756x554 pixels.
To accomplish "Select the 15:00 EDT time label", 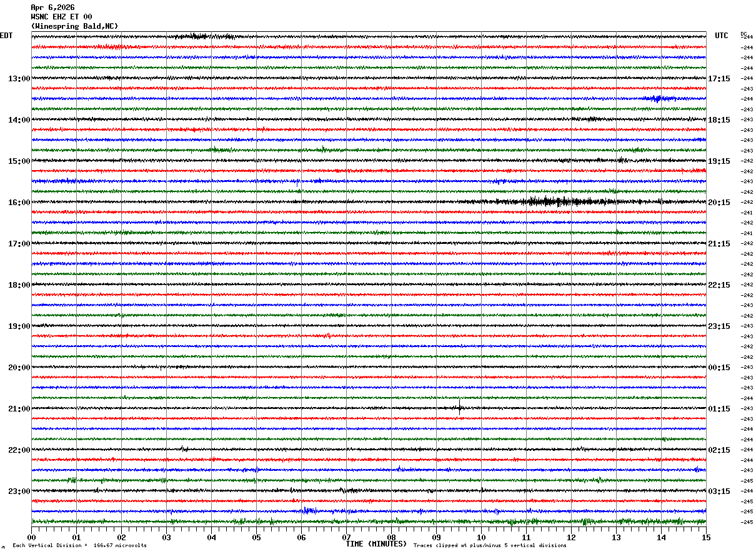I will [x=19, y=161].
